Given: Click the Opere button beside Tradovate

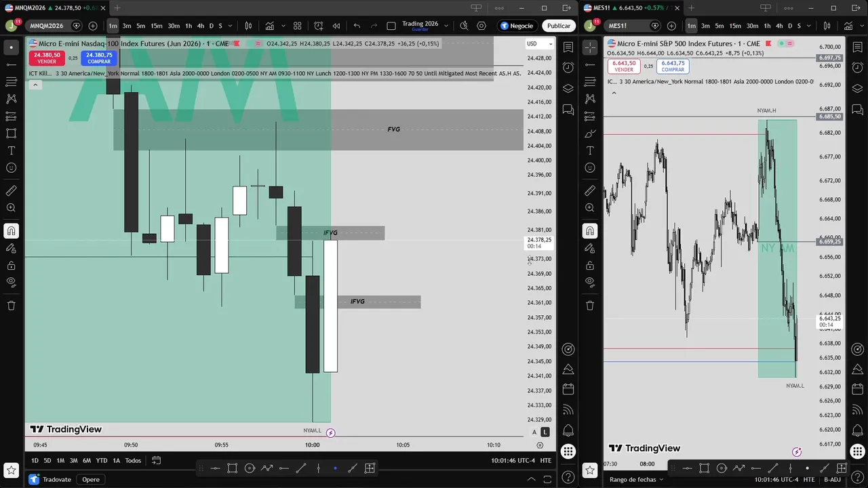Looking at the screenshot, I should click(x=91, y=479).
